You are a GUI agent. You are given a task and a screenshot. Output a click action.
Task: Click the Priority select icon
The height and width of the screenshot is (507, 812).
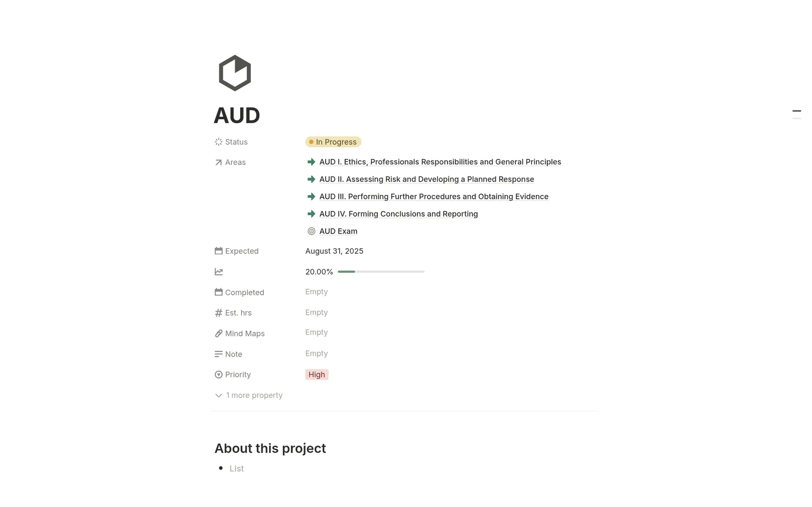[219, 375]
